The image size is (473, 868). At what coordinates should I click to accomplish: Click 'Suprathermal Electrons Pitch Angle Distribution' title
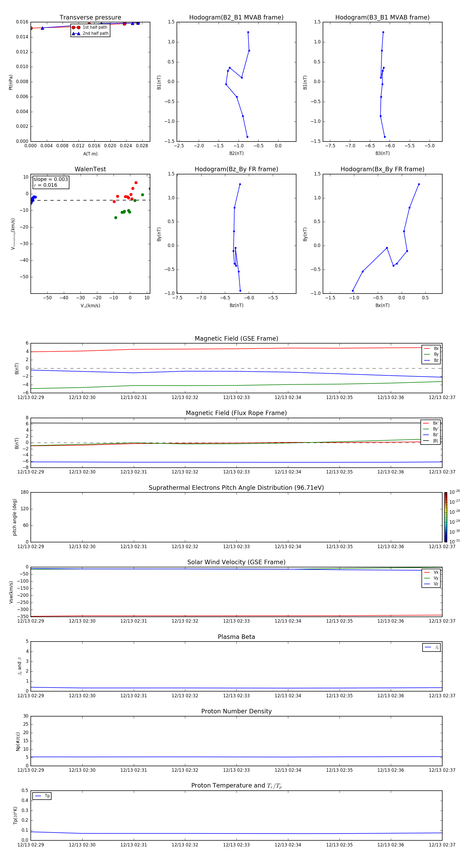pyautogui.click(x=236, y=488)
